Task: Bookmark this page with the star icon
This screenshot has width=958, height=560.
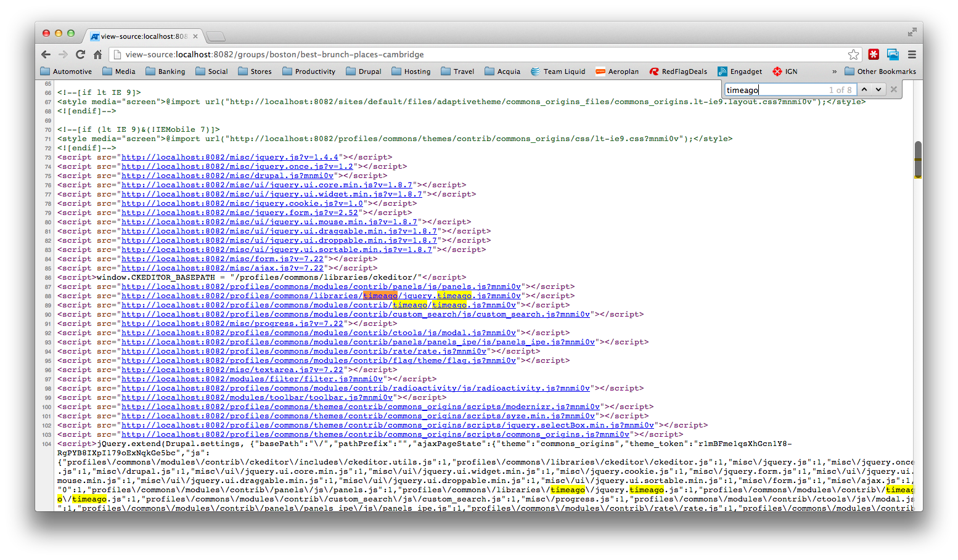Action: tap(853, 54)
